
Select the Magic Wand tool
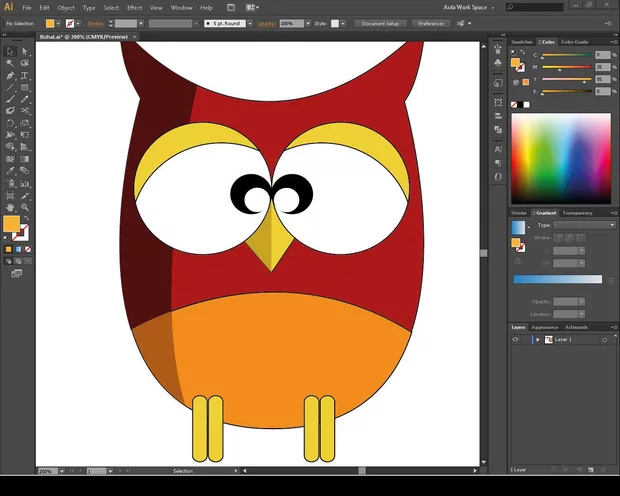10,62
